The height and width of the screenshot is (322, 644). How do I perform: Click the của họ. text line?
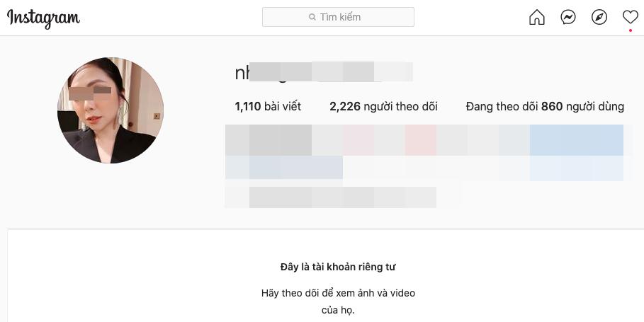[x=338, y=311]
